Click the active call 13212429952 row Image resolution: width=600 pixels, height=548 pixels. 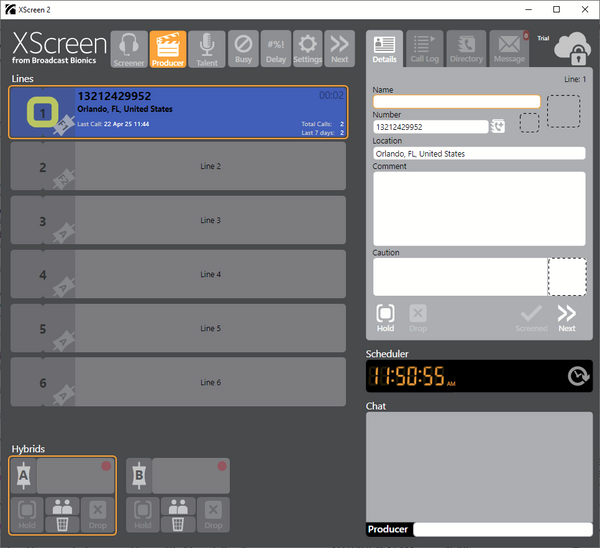[x=178, y=112]
